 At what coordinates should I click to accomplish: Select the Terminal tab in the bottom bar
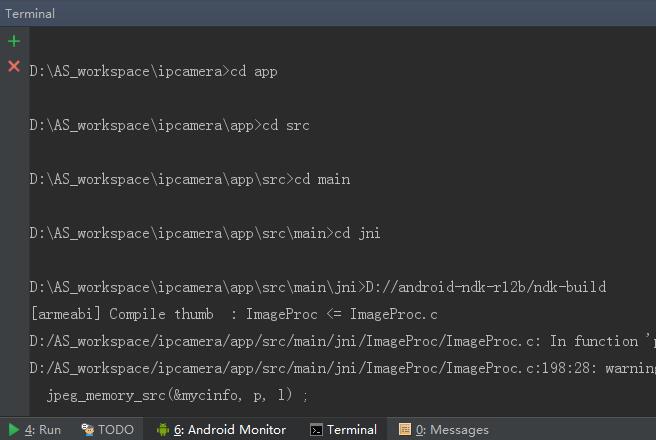pos(352,430)
